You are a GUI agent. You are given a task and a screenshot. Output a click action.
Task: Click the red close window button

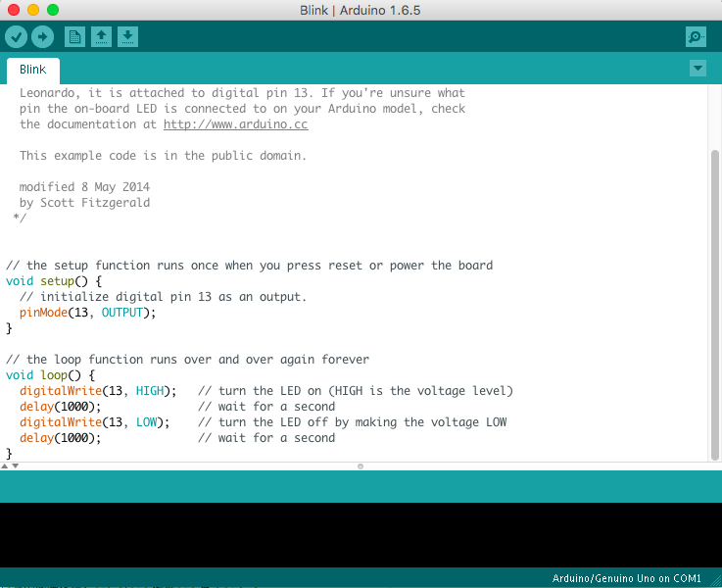pos(14,10)
